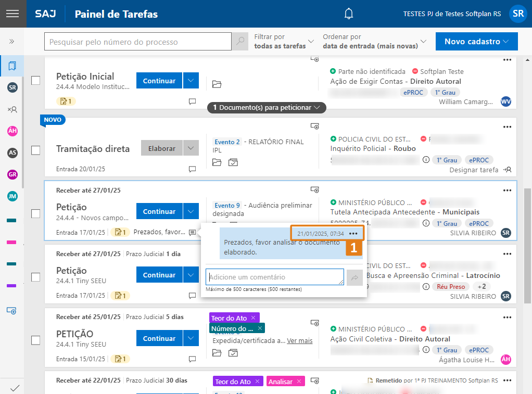Click Continuar on Petição Inicial task
Screen dimensions: 532x394
point(159,81)
